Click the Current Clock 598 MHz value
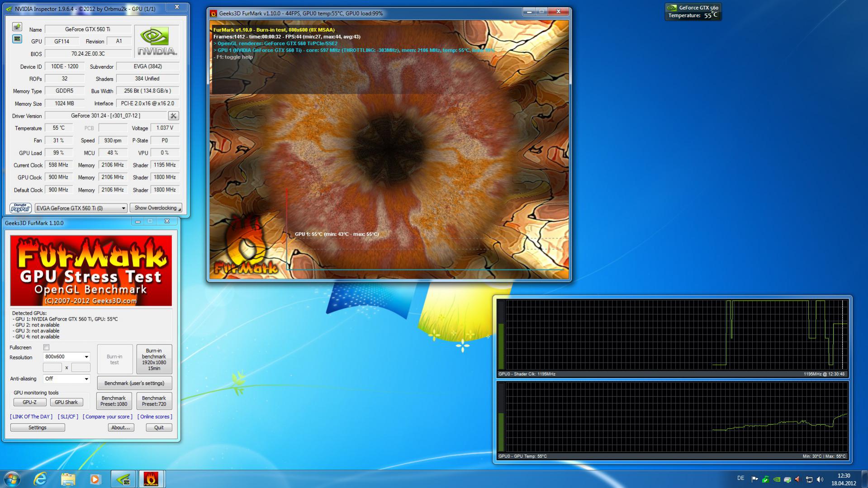This screenshot has width=868, height=488. click(59, 165)
